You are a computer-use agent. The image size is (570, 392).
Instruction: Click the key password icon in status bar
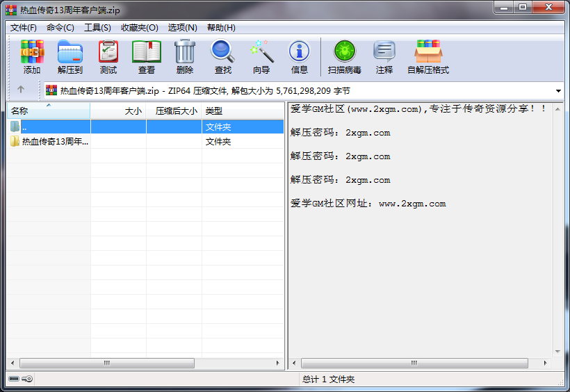point(27,379)
